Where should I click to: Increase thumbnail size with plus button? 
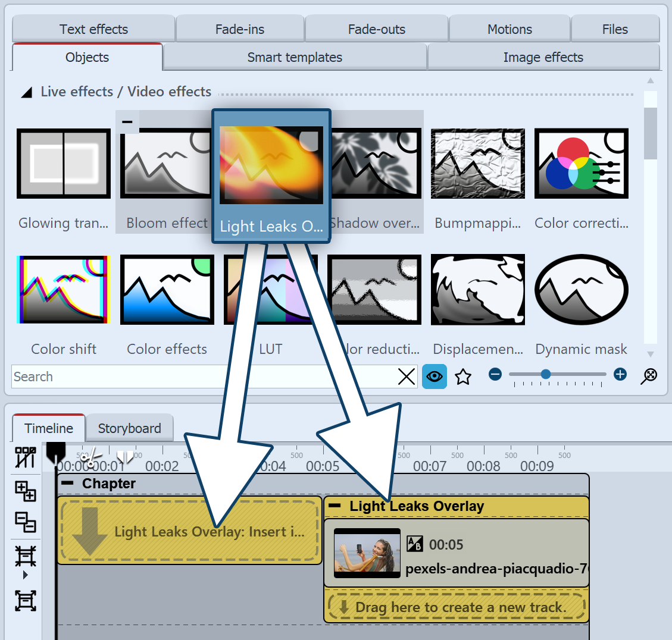pyautogui.click(x=620, y=374)
